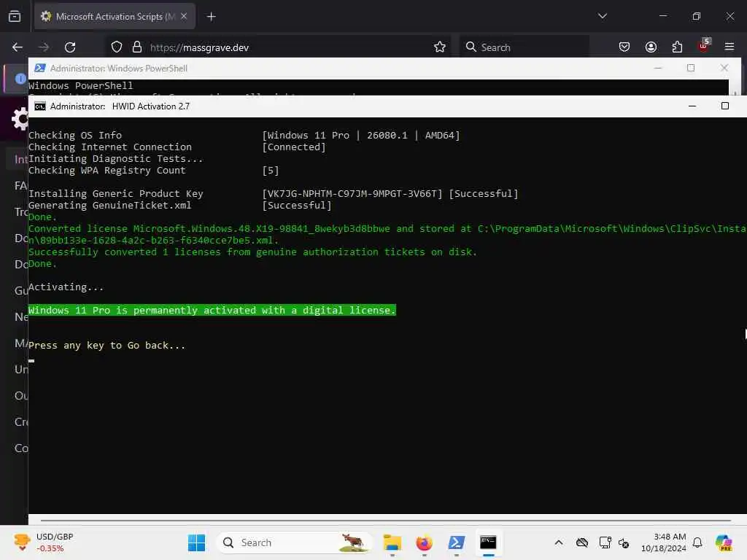Open the notifications bell

tap(697, 542)
